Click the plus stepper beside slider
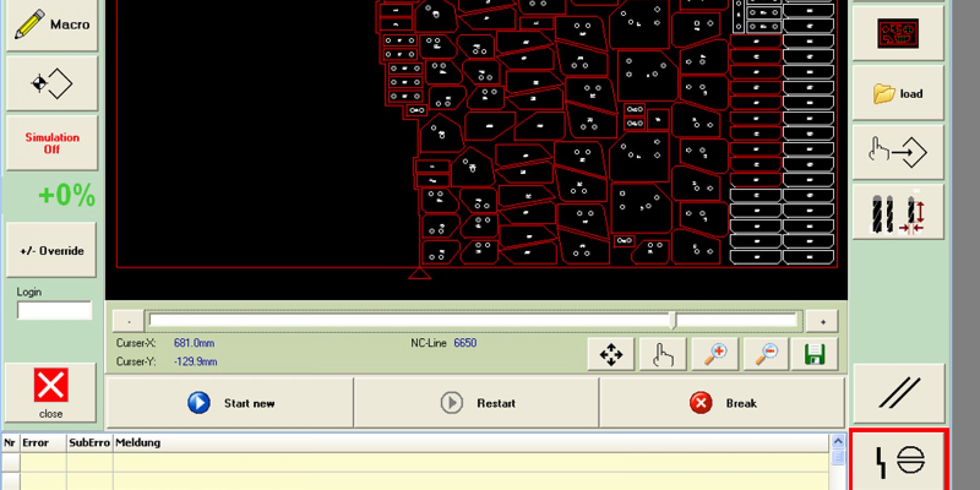This screenshot has width=980, height=490. click(x=823, y=322)
